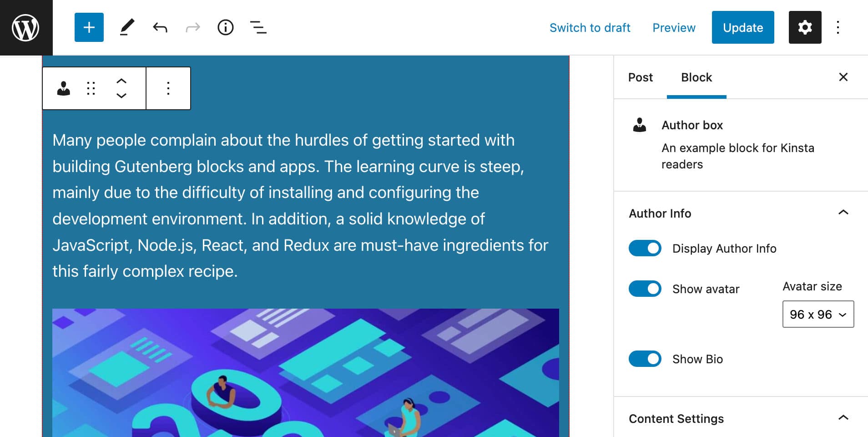Undo the last change

(160, 27)
